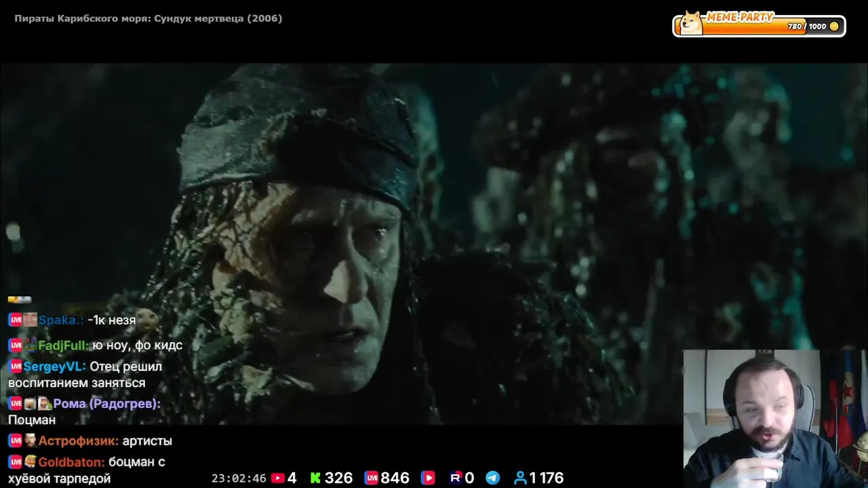Click the movie video frame
The height and width of the screenshot is (488, 868).
coord(434,244)
